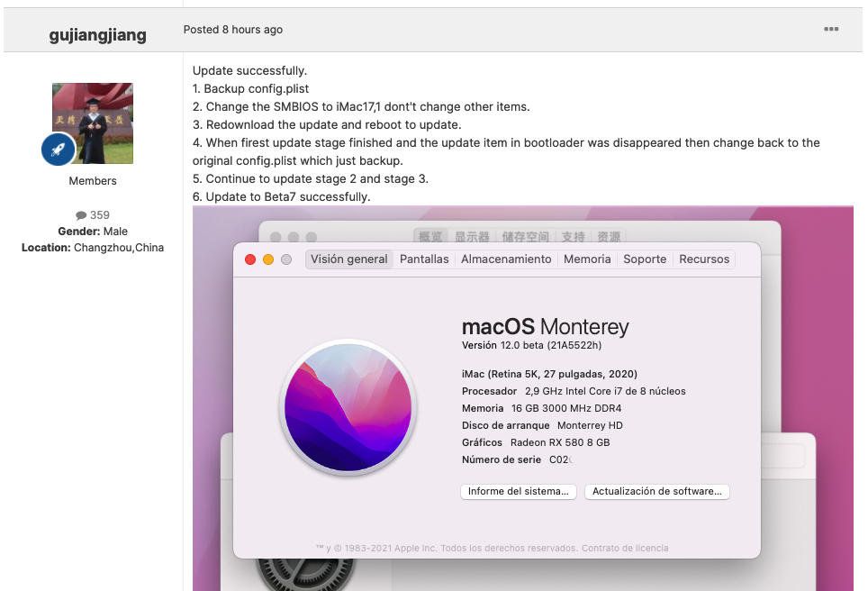
Task: Click Gráficos Radeon RX 580 8 GB line
Action: [x=536, y=442]
